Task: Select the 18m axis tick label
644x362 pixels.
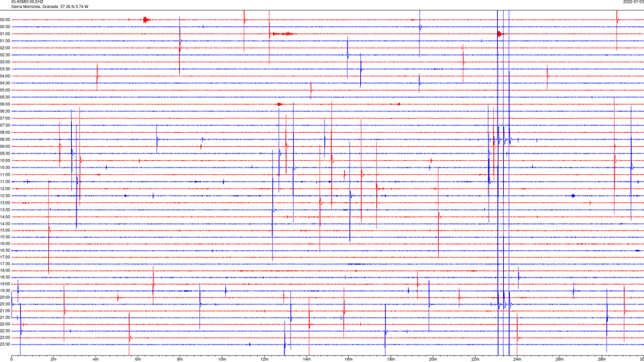Action: pyautogui.click(x=390, y=359)
